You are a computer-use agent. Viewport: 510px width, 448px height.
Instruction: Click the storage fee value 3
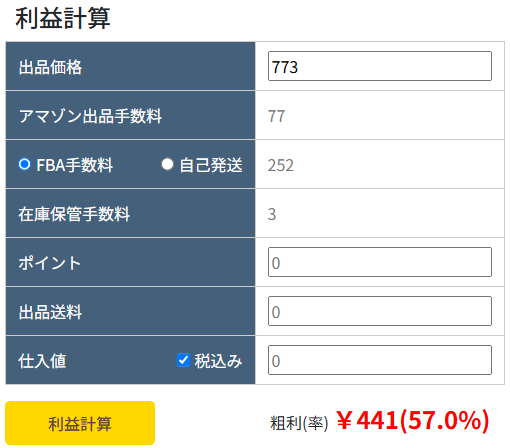pyautogui.click(x=272, y=214)
